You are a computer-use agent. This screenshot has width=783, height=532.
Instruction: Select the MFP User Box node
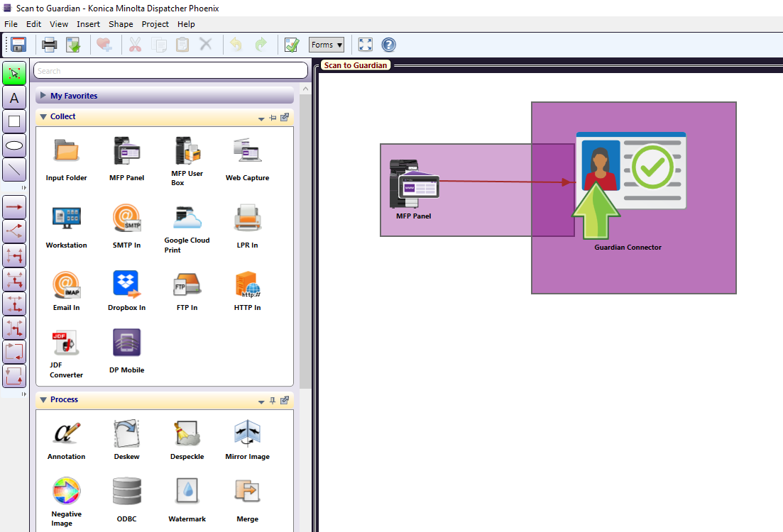[187, 162]
